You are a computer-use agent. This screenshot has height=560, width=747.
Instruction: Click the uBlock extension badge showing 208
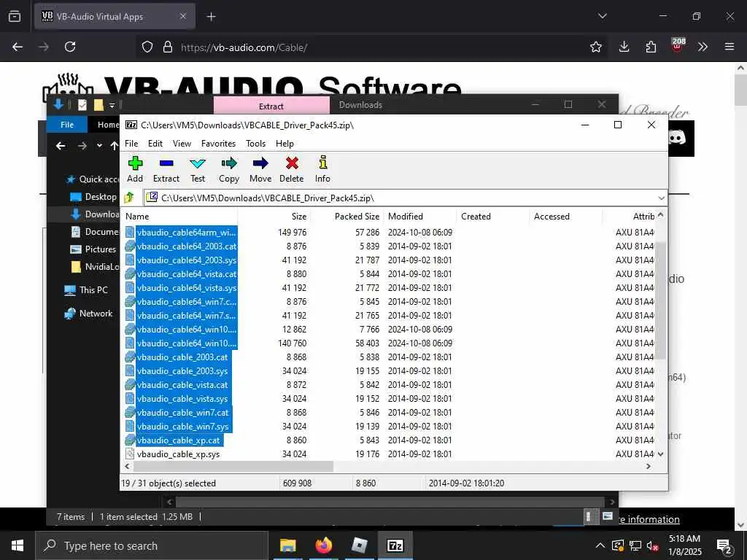pos(678,46)
